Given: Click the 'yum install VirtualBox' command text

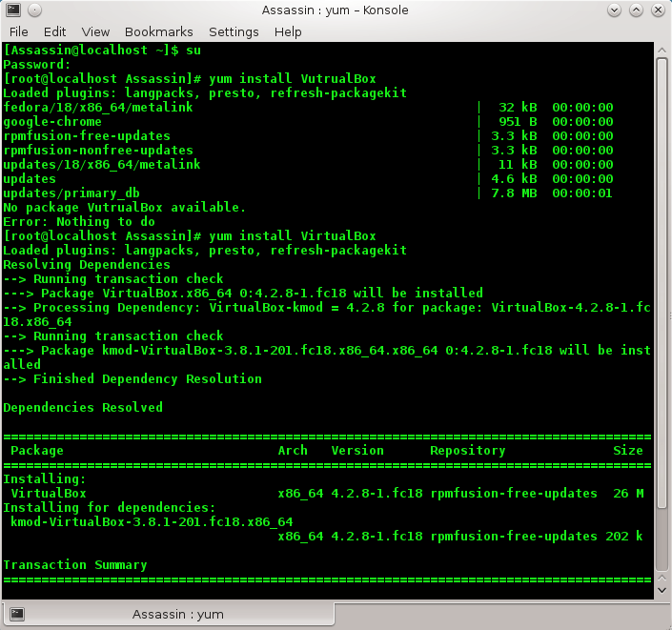Looking at the screenshot, I should pos(293,236).
